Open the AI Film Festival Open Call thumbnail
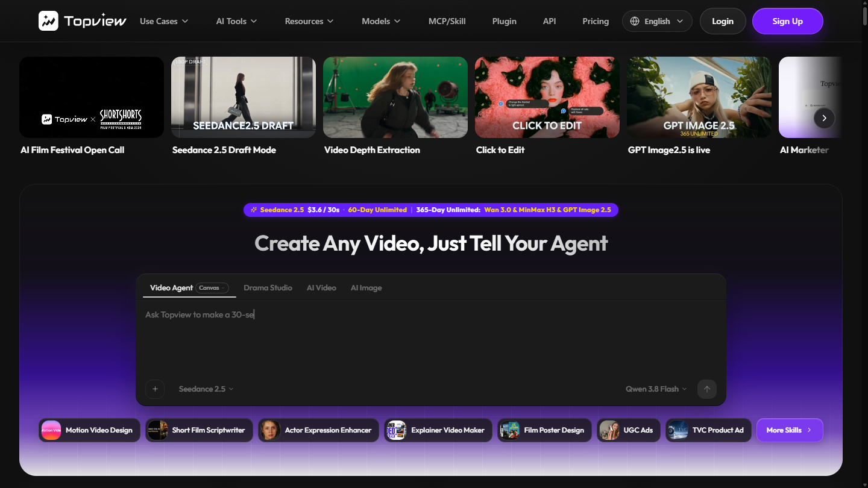Screen dimensions: 868x488 pos(92,98)
